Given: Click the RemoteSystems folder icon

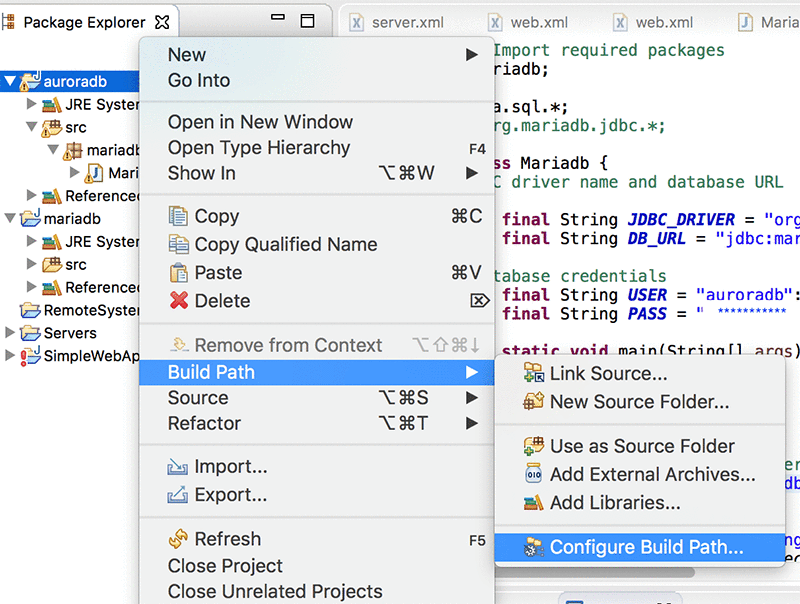Looking at the screenshot, I should point(31,310).
